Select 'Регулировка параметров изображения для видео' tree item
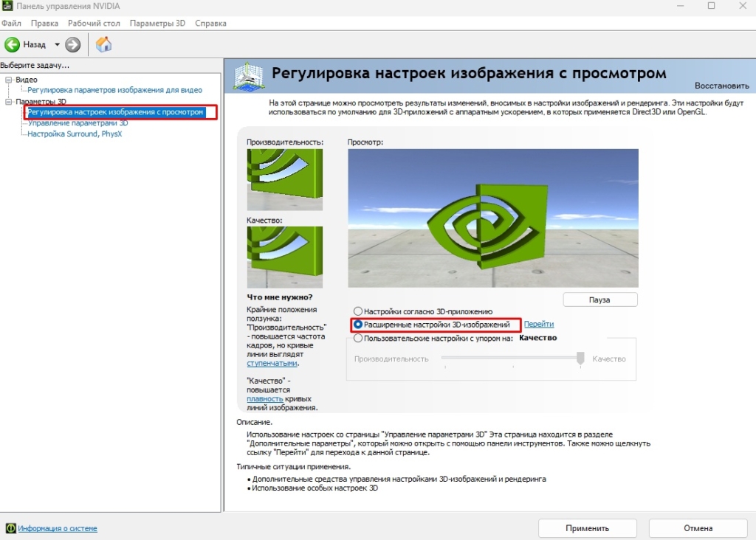This screenshot has height=540, width=756. pos(114,90)
